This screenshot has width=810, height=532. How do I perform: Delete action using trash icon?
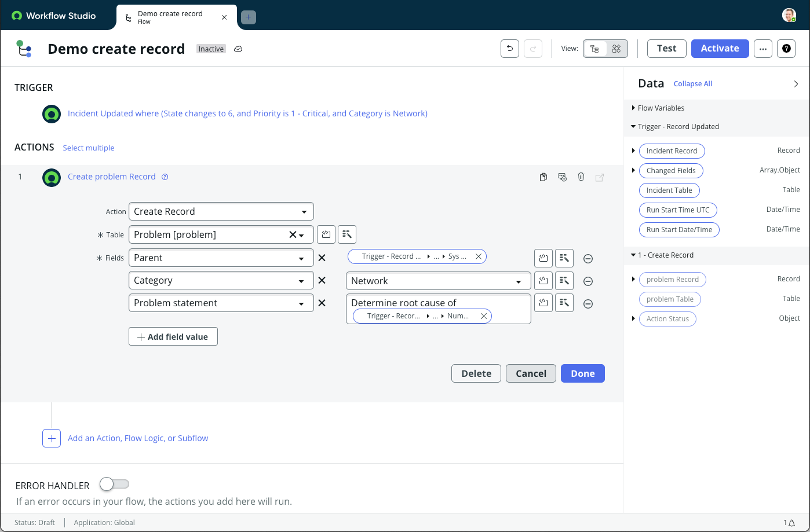581,177
